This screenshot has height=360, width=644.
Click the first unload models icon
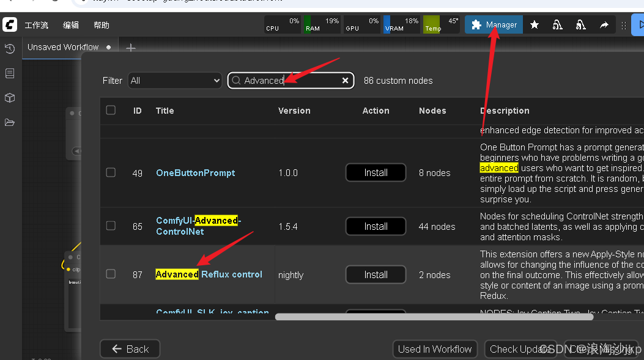point(557,25)
